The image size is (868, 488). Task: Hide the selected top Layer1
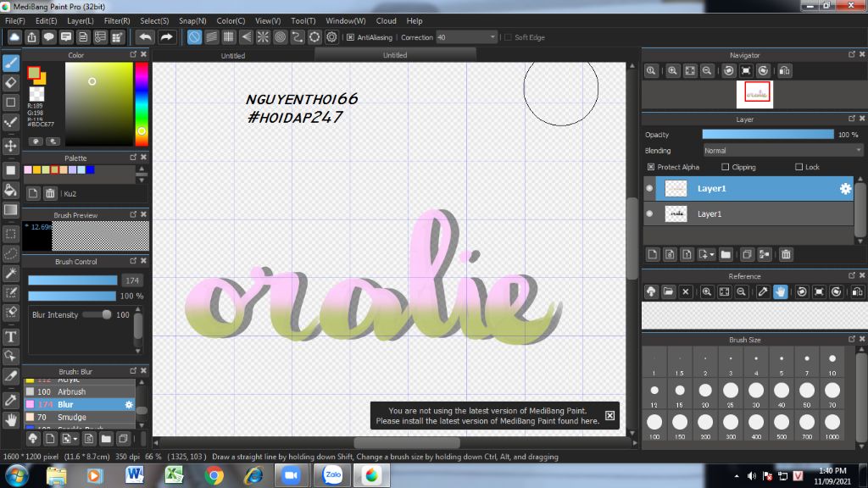[x=649, y=189]
